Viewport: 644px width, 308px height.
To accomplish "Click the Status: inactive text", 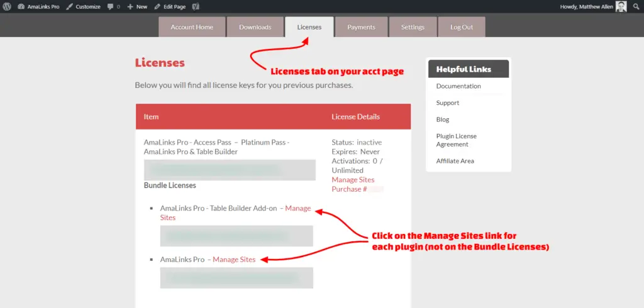I will pyautogui.click(x=357, y=143).
